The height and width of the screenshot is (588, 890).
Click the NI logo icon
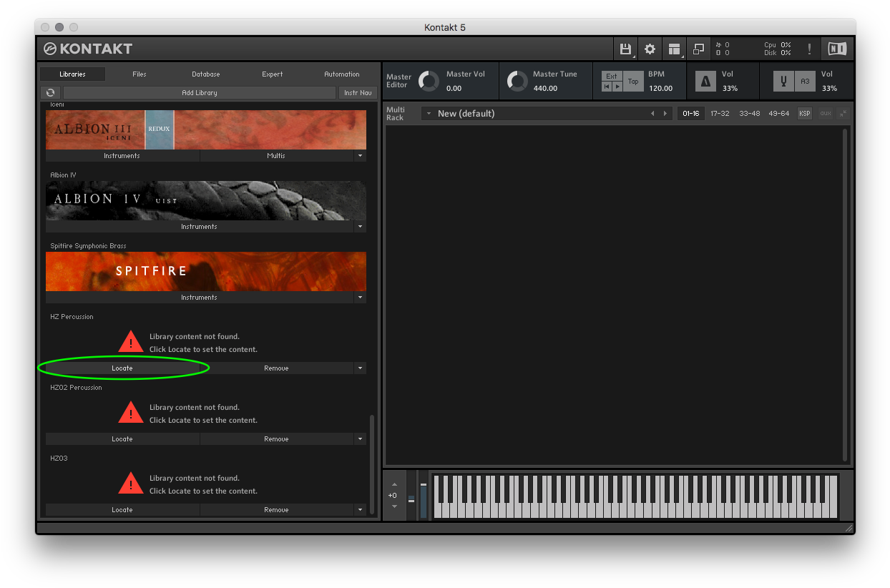pos(837,49)
